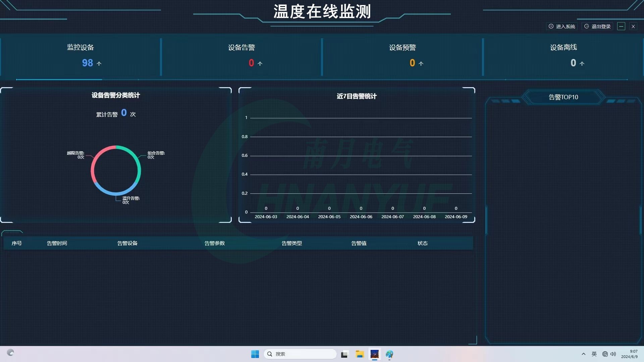644x362 pixels.
Task: Switch the 英 input method indicator
Action: click(x=594, y=354)
